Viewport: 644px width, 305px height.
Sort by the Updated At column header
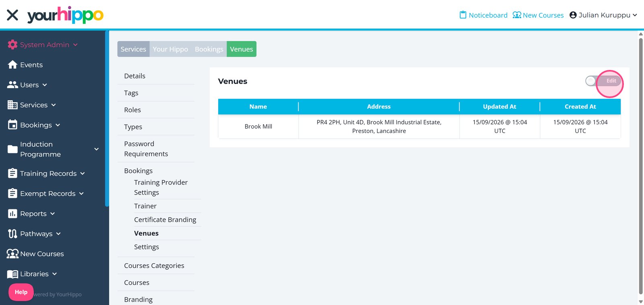pyautogui.click(x=500, y=106)
